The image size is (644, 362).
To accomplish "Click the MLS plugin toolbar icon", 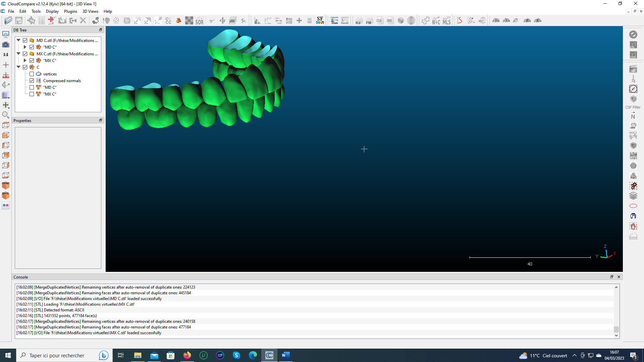I will (x=446, y=21).
